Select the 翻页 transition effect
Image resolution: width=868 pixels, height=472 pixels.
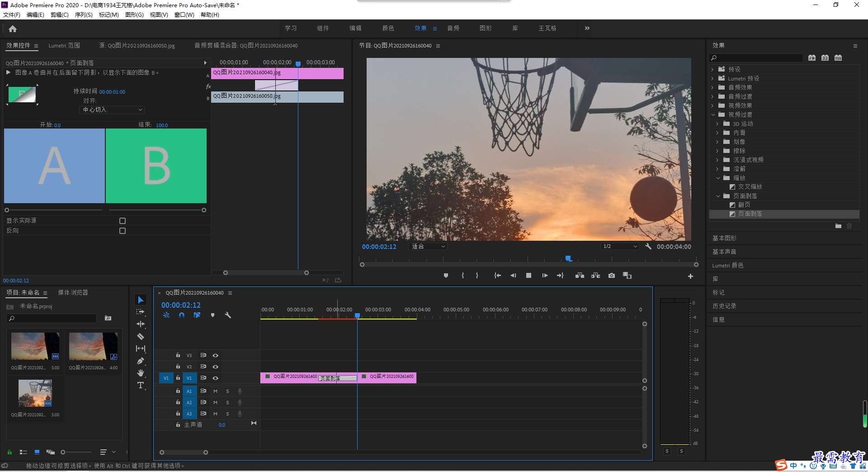tap(744, 205)
